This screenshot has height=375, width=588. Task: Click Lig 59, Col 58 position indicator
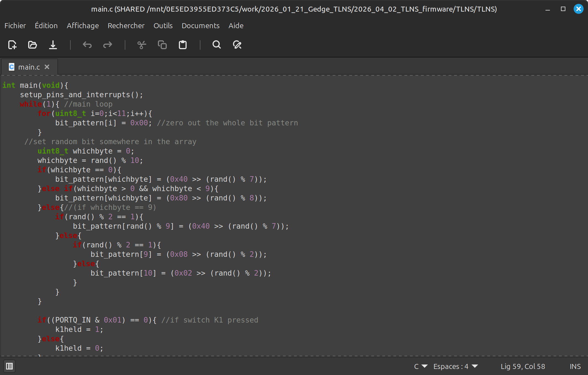[x=523, y=366]
